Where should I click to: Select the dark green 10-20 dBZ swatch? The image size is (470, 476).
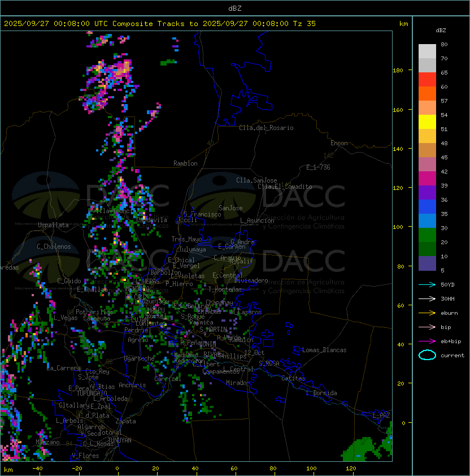click(x=427, y=249)
